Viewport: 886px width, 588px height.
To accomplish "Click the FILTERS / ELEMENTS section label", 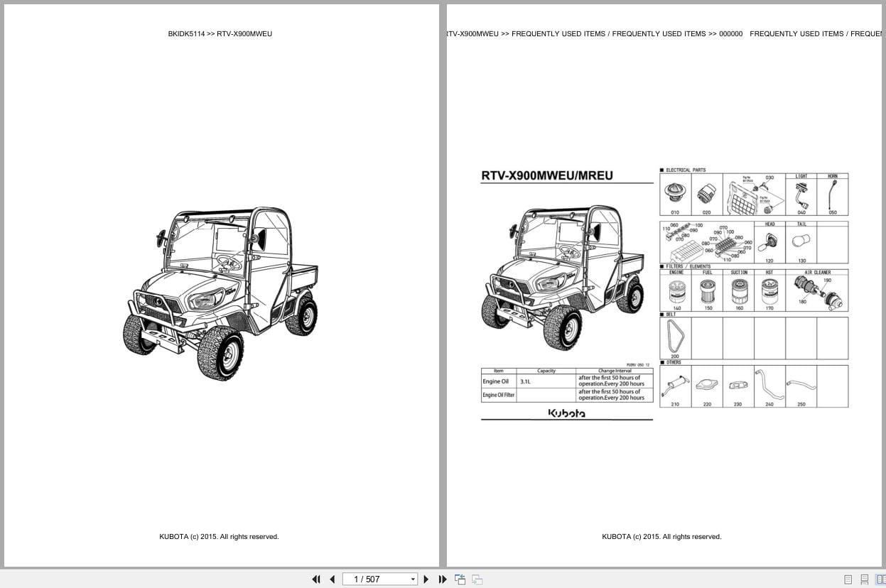I will coord(688,266).
